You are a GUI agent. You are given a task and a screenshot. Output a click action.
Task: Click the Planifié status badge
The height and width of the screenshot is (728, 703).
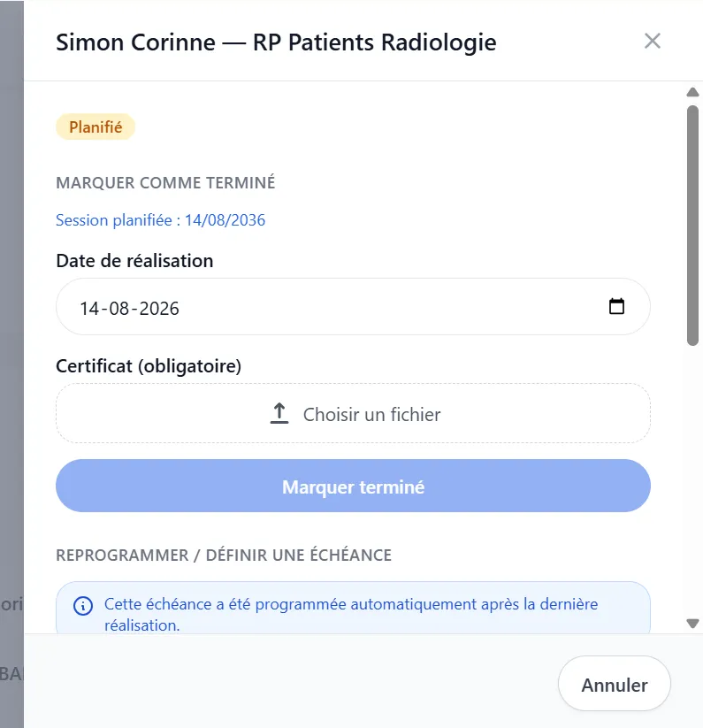[96, 126]
